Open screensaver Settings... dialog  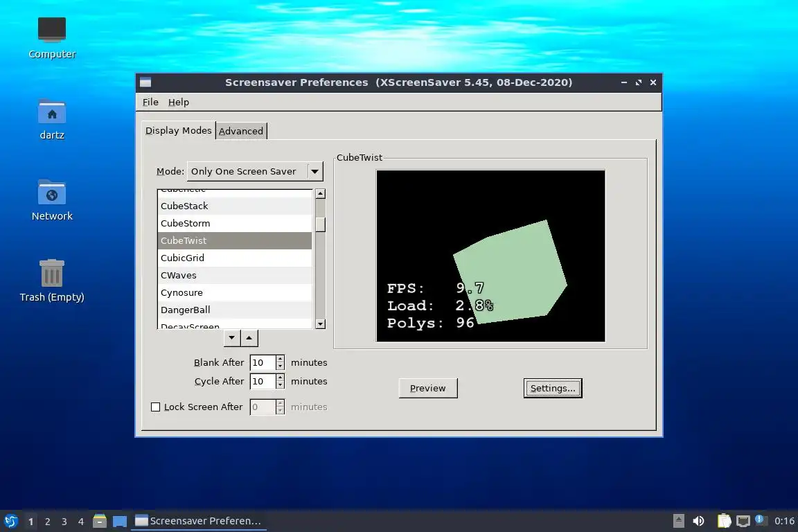[553, 388]
